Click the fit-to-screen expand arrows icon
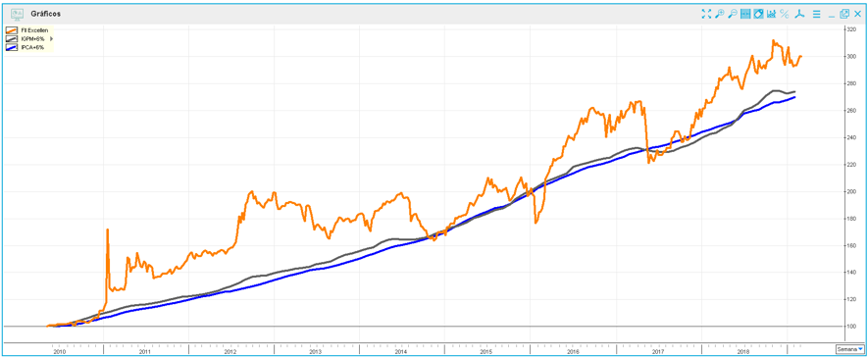 [706, 14]
